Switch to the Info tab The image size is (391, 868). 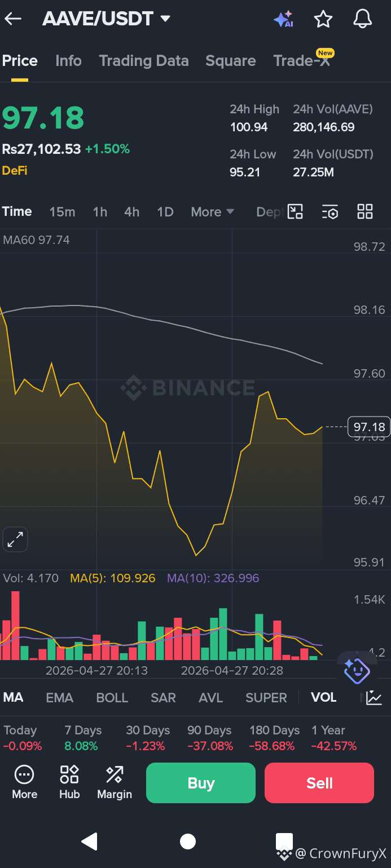coord(68,61)
